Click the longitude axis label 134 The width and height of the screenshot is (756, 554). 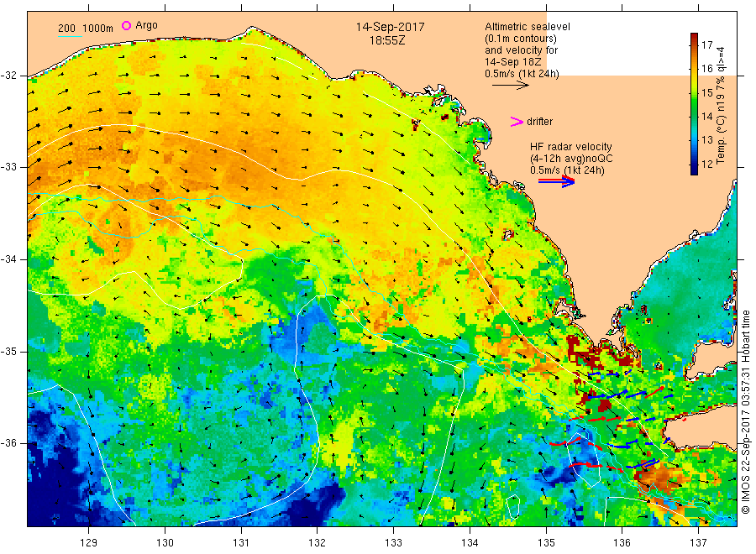470,543
